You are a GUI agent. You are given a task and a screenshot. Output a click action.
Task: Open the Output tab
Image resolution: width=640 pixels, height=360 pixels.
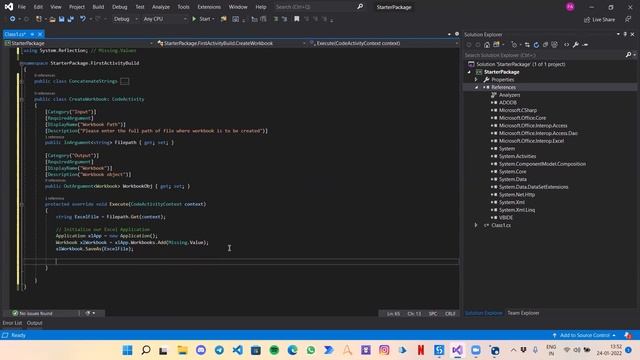click(34, 323)
